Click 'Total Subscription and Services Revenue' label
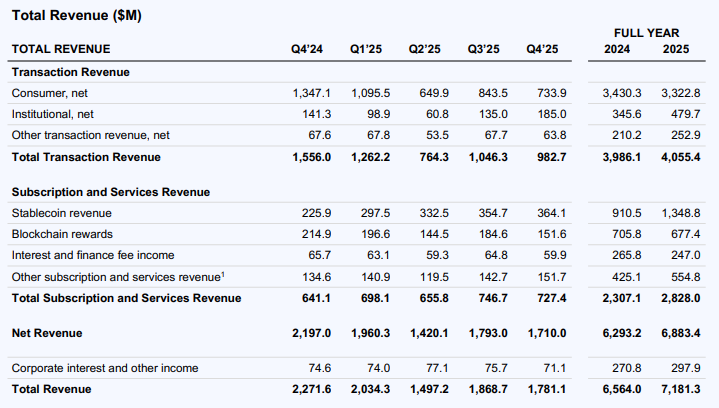The width and height of the screenshot is (719, 408). coord(127,298)
